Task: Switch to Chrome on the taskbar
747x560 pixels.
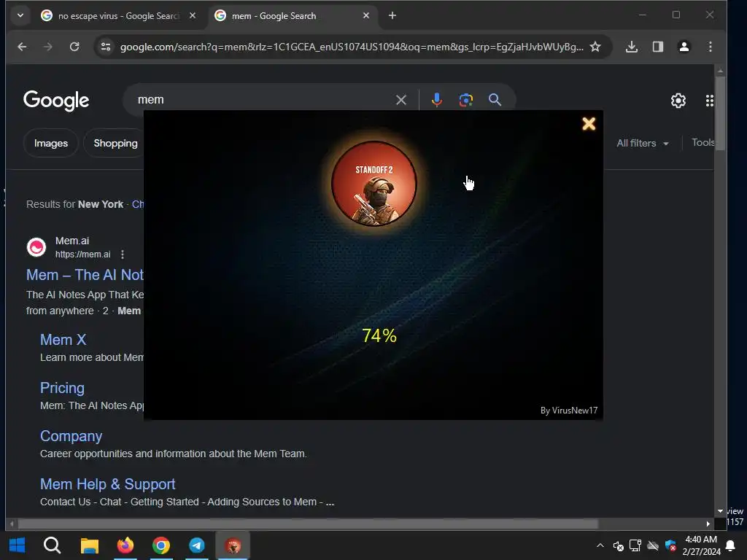Action: [x=161, y=545]
